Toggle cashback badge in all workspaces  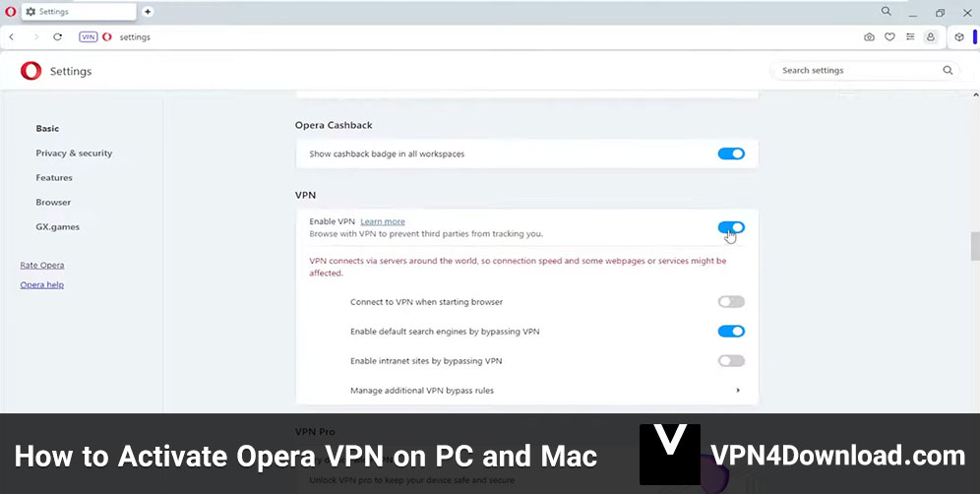731,154
